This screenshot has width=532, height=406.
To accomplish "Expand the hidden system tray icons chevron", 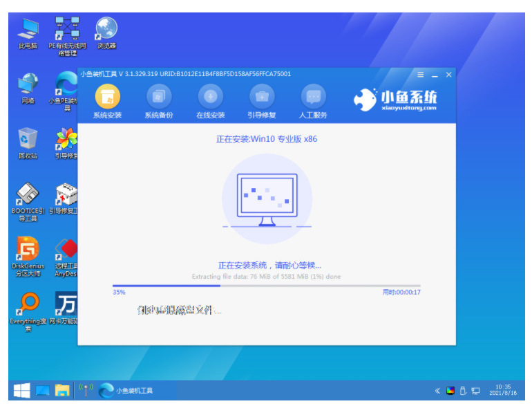I will tap(437, 391).
